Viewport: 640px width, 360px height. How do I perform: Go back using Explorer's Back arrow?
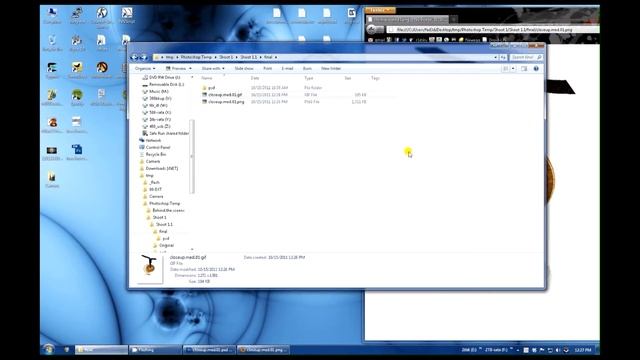(x=135, y=57)
